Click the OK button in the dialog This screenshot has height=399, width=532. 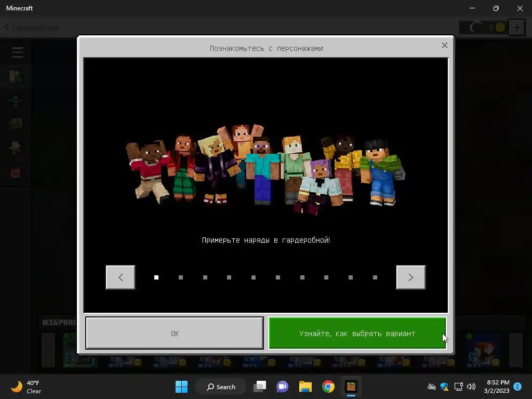click(x=175, y=333)
